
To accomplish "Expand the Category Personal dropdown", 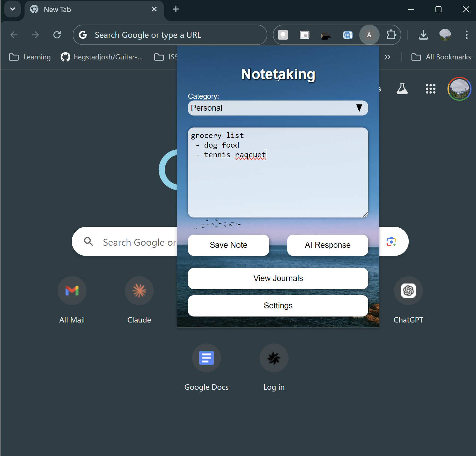I will [x=278, y=108].
